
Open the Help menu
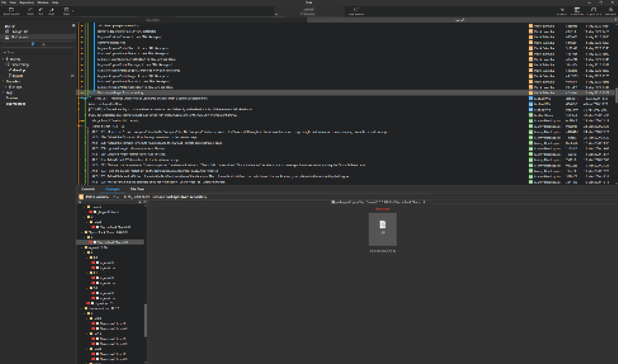pos(55,3)
